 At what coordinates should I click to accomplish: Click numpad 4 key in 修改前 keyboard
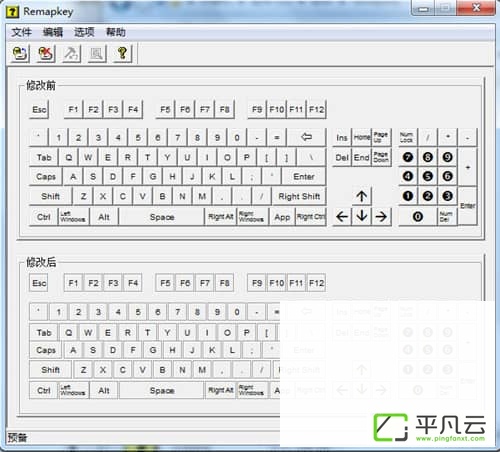(408, 176)
